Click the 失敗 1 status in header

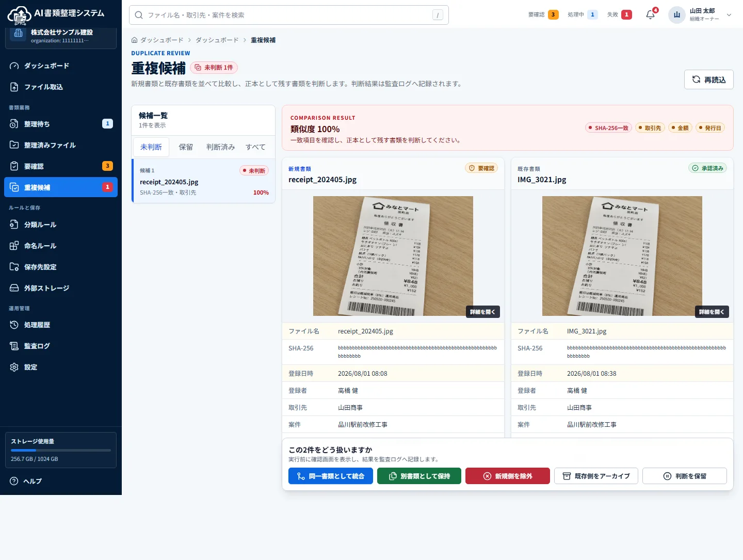coord(619,14)
